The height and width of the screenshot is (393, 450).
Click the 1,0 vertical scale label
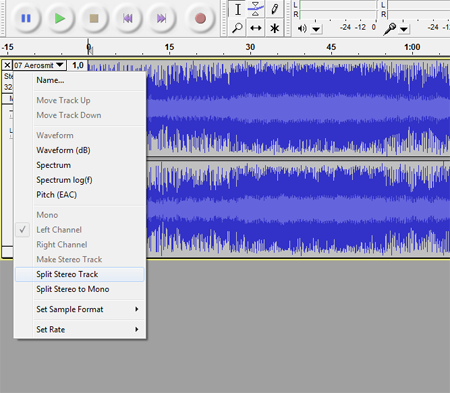78,65
